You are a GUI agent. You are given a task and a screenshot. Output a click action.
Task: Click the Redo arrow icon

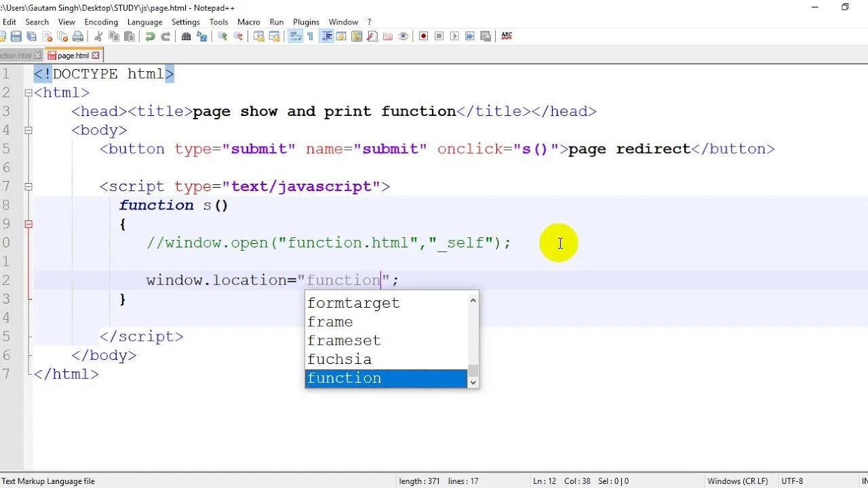click(x=165, y=36)
